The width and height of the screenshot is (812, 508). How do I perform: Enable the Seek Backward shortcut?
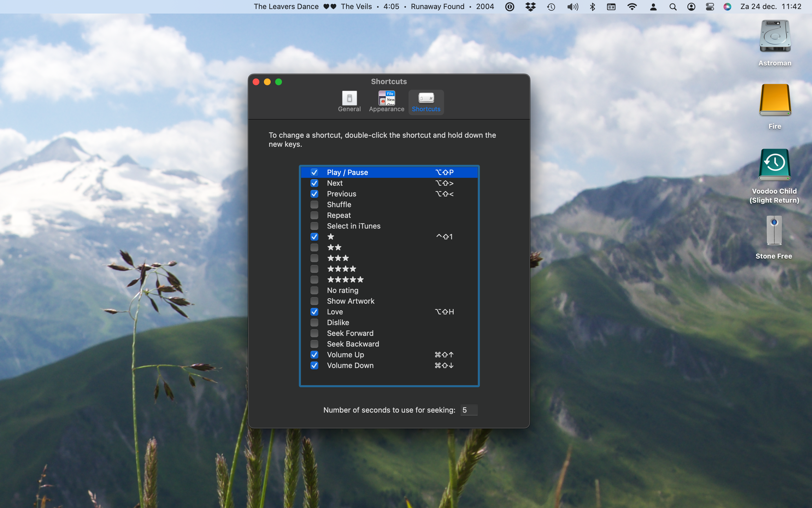[x=314, y=344]
